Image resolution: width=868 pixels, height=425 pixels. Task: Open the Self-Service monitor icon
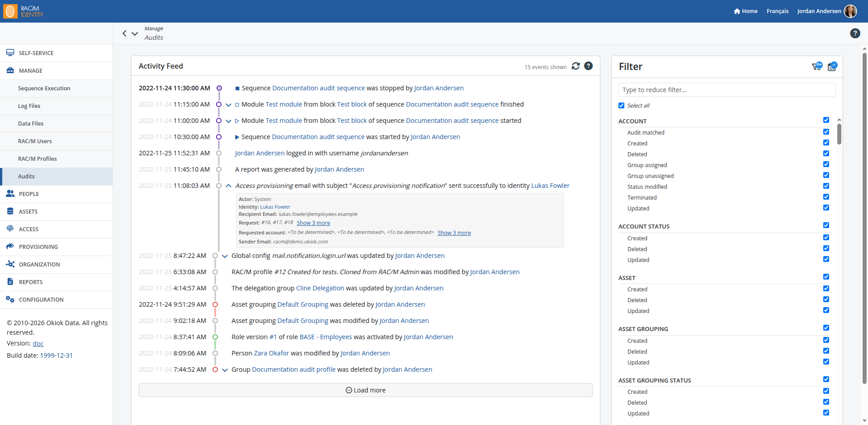point(10,53)
